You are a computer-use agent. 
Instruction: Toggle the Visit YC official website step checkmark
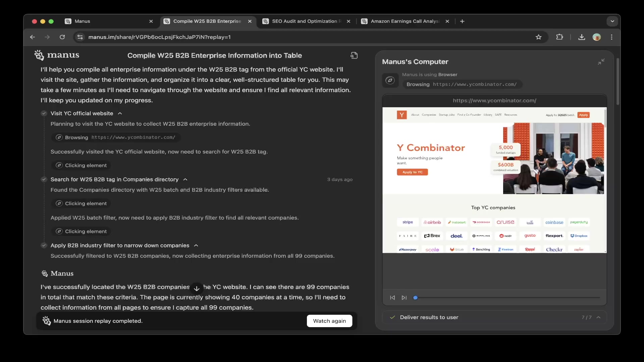[44, 113]
